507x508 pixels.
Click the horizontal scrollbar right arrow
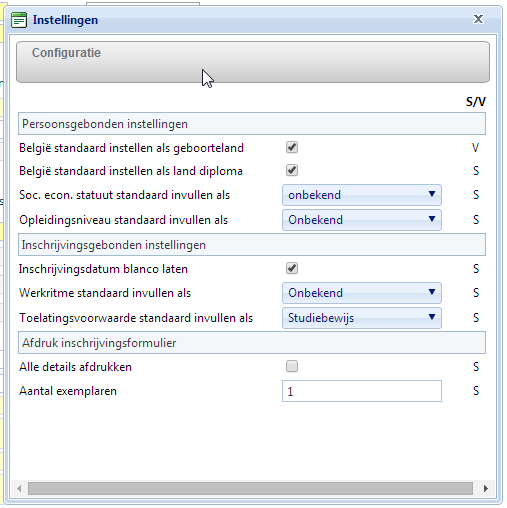pos(486,489)
